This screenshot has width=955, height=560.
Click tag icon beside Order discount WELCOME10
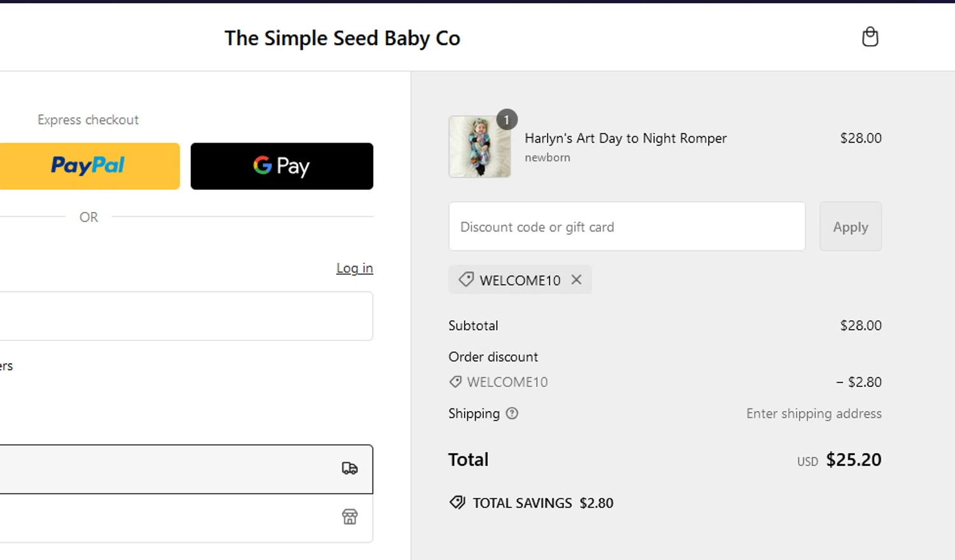tap(455, 382)
